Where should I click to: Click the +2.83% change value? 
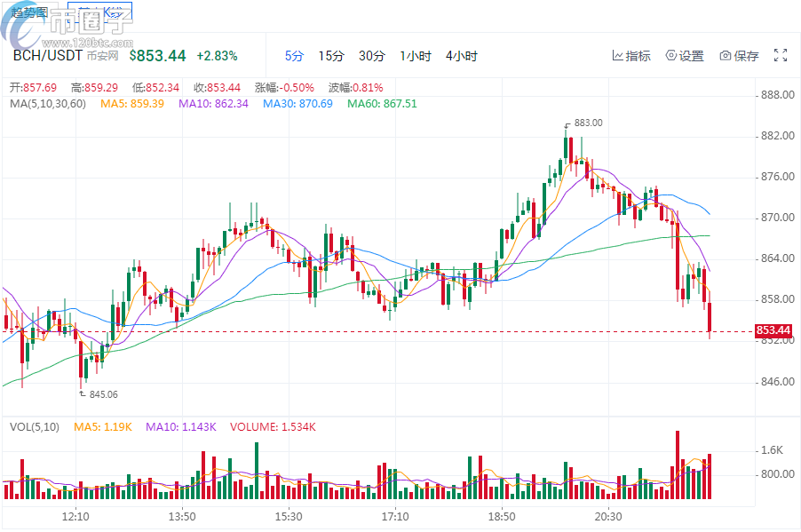click(x=217, y=56)
